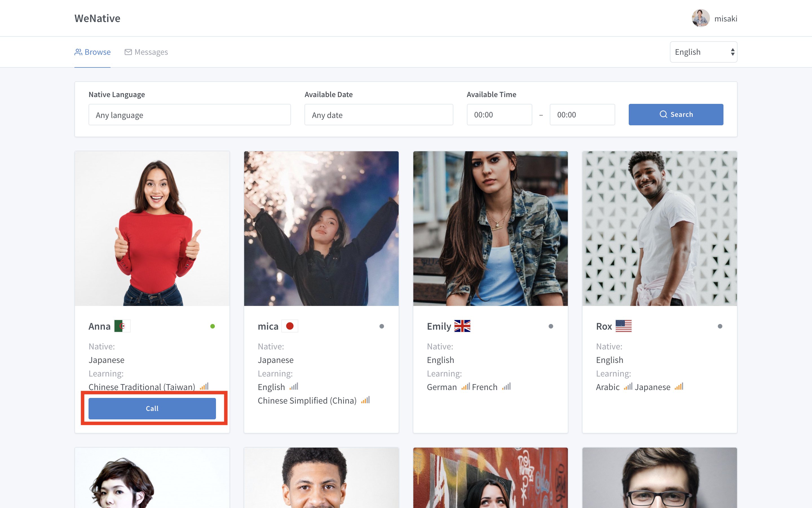812x508 pixels.
Task: Click Anna's green online status dot
Action: tap(212, 326)
